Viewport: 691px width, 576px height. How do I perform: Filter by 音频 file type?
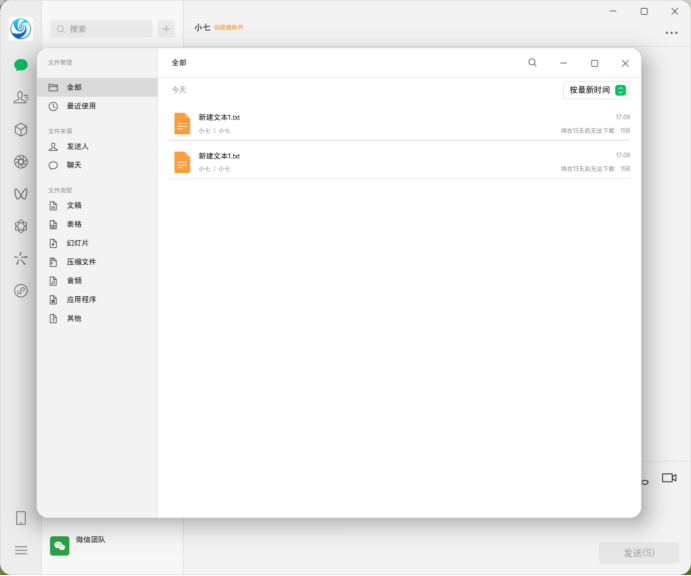[x=97, y=281]
